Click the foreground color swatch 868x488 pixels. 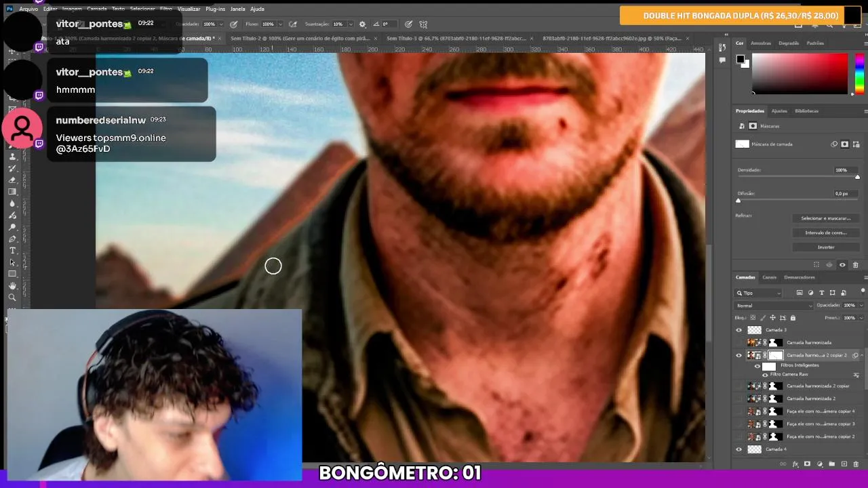[x=741, y=59]
